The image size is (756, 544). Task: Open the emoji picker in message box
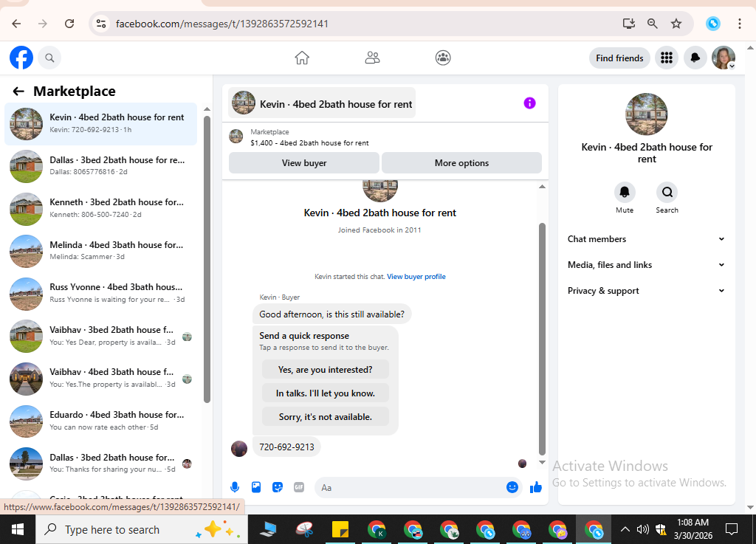click(x=512, y=487)
